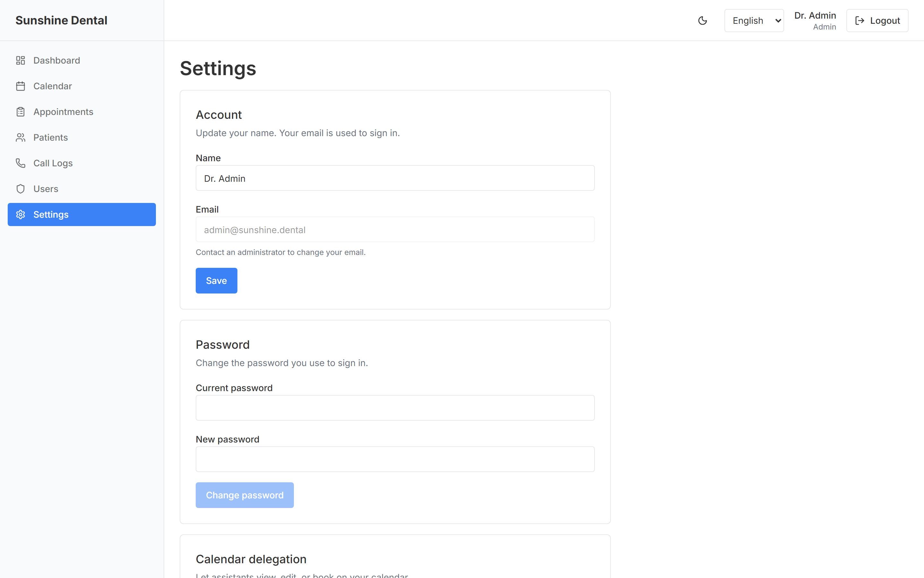Focus the Current password field
Screen dimensions: 924x578
[x=395, y=408]
